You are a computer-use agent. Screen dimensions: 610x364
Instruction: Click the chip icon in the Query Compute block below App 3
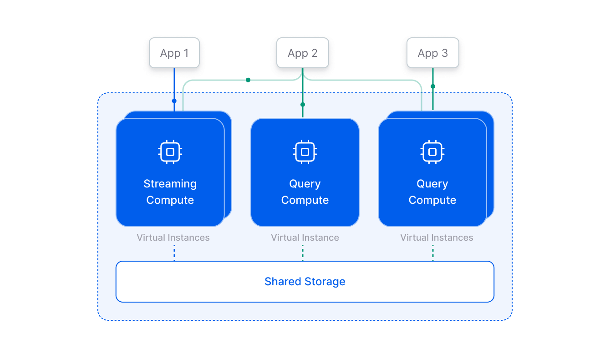click(x=432, y=152)
